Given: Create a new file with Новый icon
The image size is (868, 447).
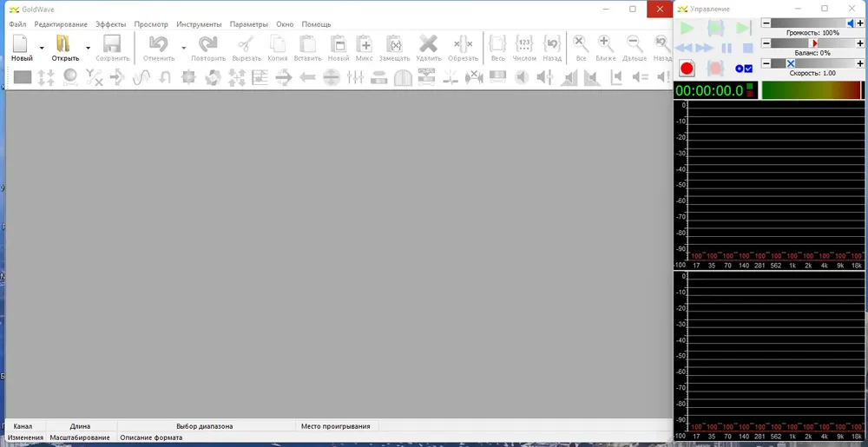Looking at the screenshot, I should [x=21, y=44].
